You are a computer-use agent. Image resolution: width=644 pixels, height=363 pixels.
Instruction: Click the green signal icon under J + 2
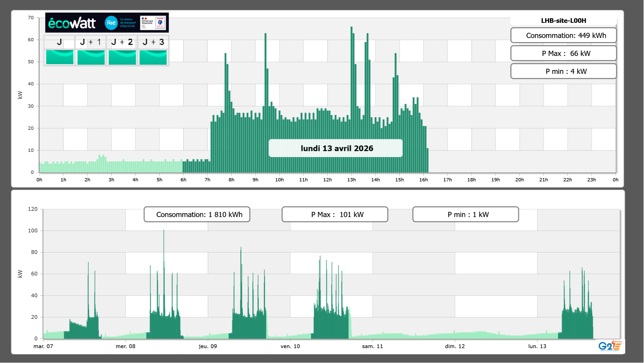coord(122,57)
